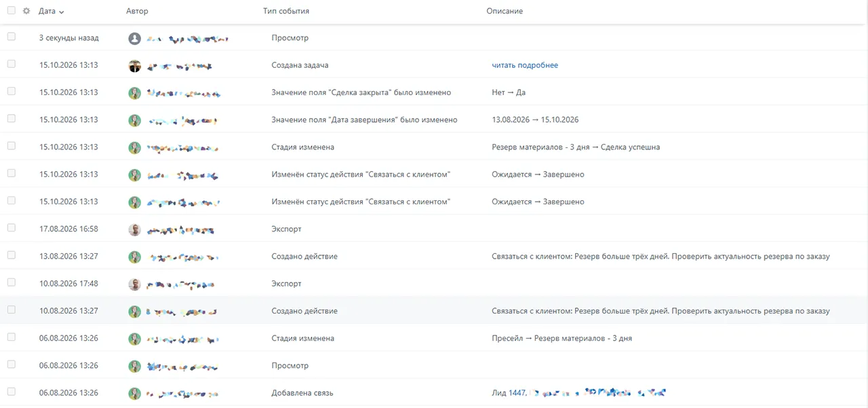The height and width of the screenshot is (408, 868).
Task: Open the author avatar in the 17.08.2026 16:58 row
Action: click(135, 229)
